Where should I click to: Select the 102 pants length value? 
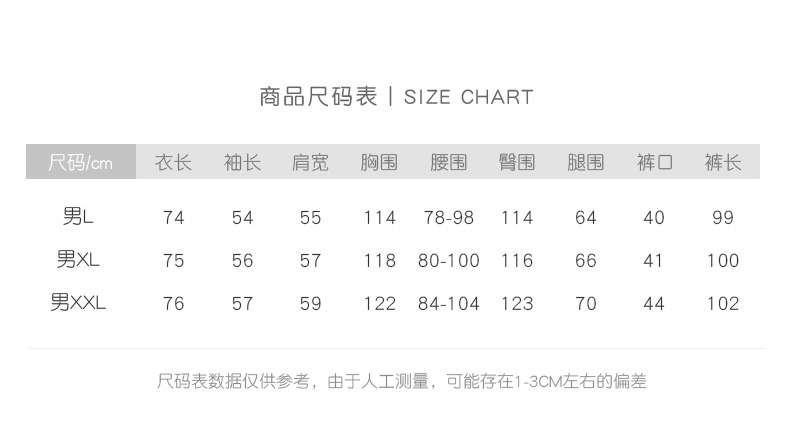tap(722, 304)
